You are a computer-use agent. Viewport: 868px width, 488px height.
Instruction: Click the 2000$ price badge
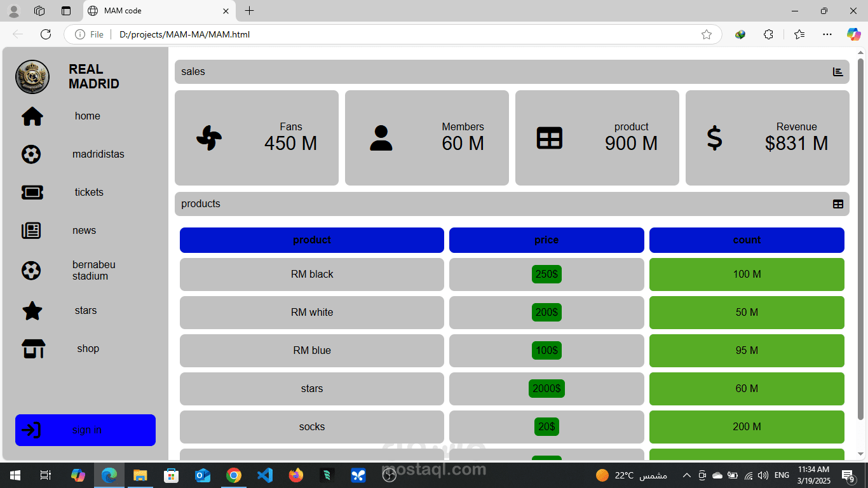coord(546,389)
